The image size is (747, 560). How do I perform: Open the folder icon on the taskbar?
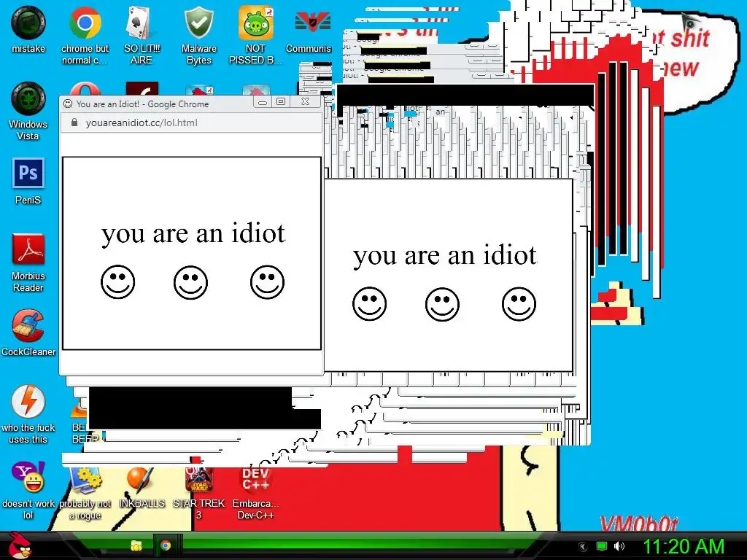(x=136, y=545)
